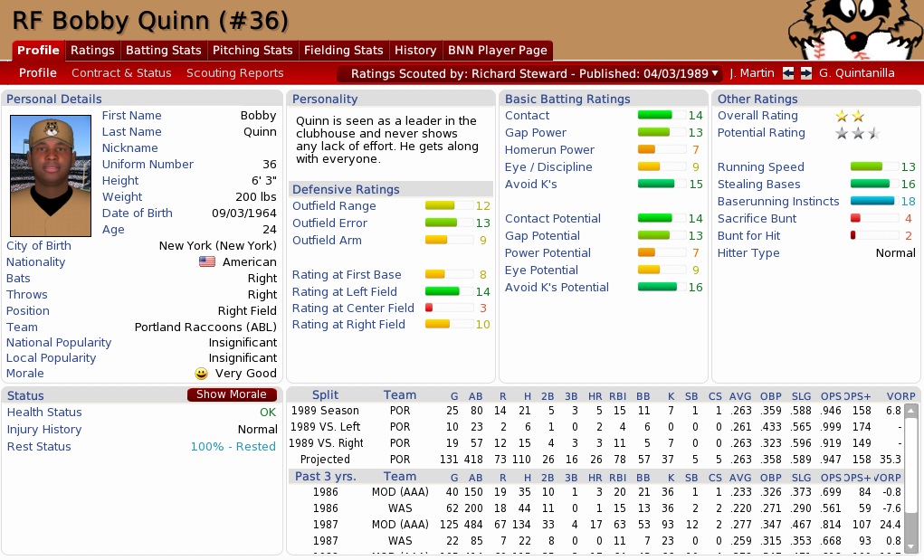Go to previous player arrow icon
This screenshot has width=924, height=560.
click(x=788, y=73)
